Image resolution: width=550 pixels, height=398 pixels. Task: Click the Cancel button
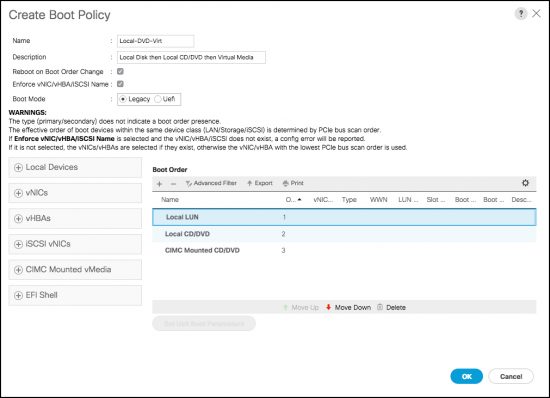511,376
